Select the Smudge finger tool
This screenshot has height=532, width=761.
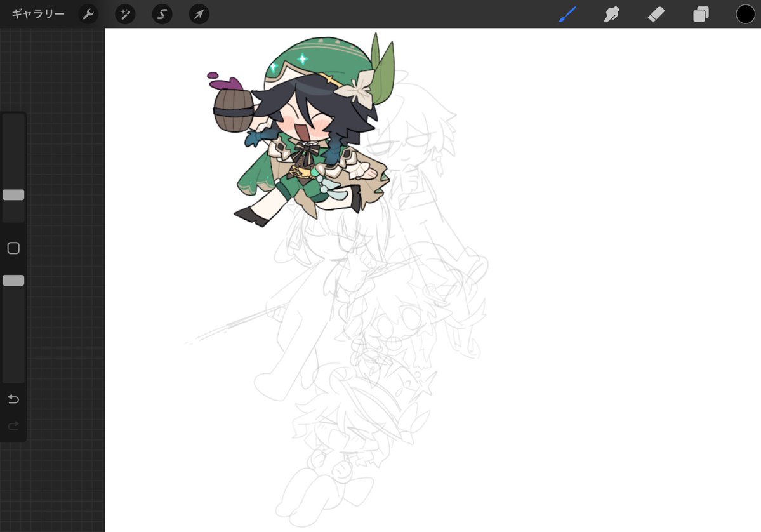[x=611, y=14]
